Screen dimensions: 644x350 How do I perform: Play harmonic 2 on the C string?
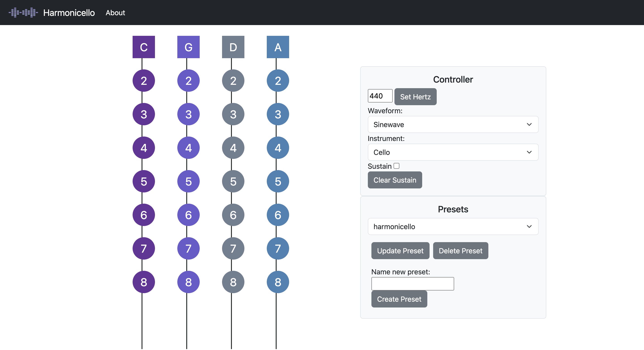pos(144,80)
